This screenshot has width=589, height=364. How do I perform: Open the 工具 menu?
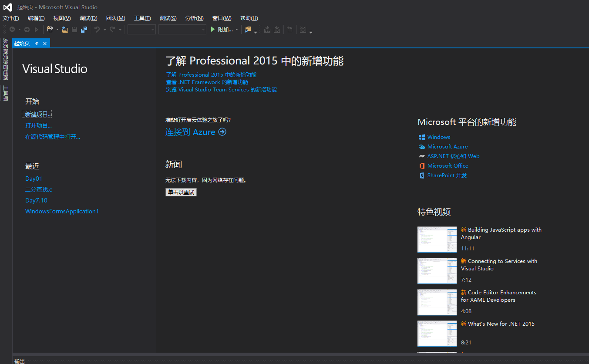[x=141, y=18]
